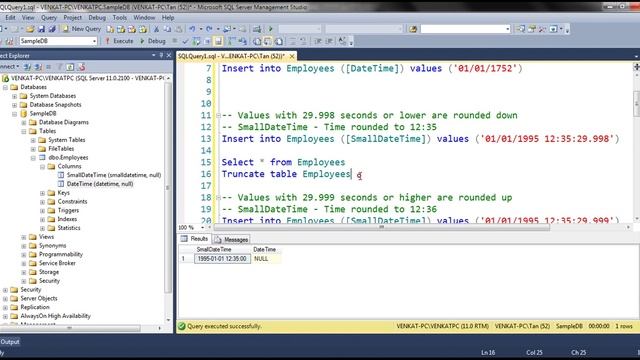Click the New Query toolbar button
This screenshot has width=640, height=360.
point(82,29)
